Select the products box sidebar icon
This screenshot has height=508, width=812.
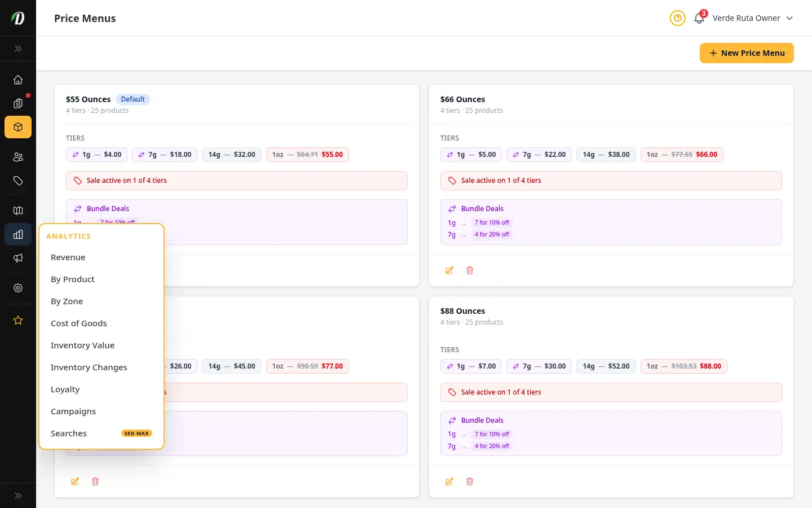click(18, 127)
